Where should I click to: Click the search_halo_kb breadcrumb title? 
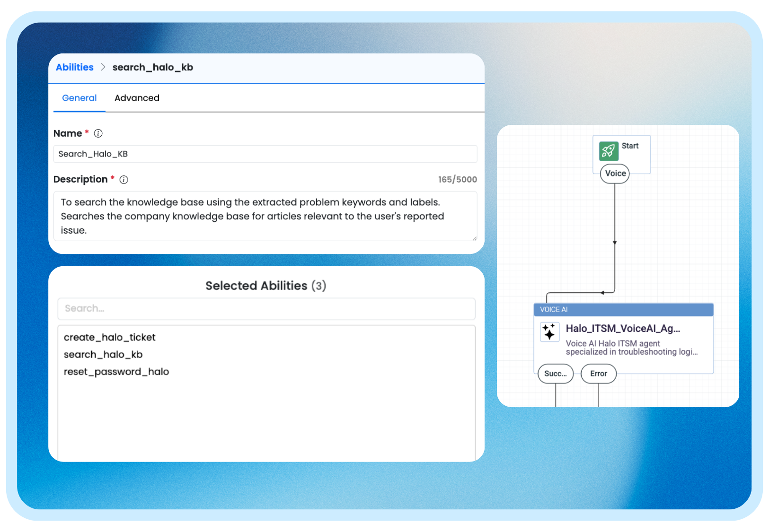(152, 67)
